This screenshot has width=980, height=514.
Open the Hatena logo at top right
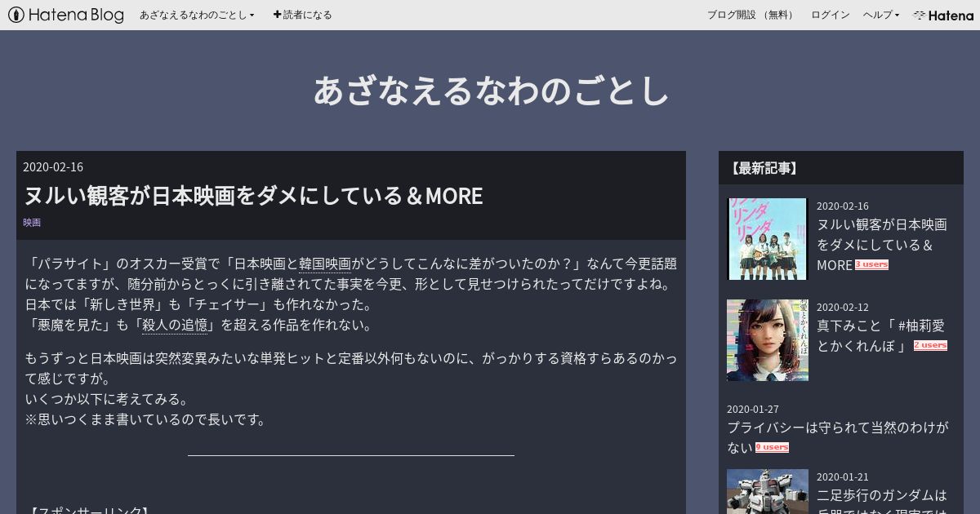coord(943,15)
